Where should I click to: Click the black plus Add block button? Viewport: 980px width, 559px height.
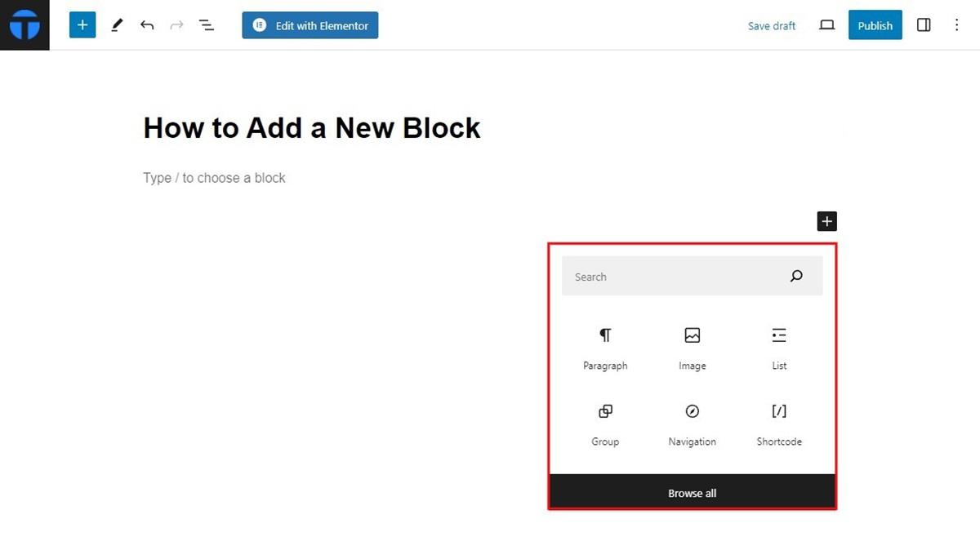coord(826,221)
